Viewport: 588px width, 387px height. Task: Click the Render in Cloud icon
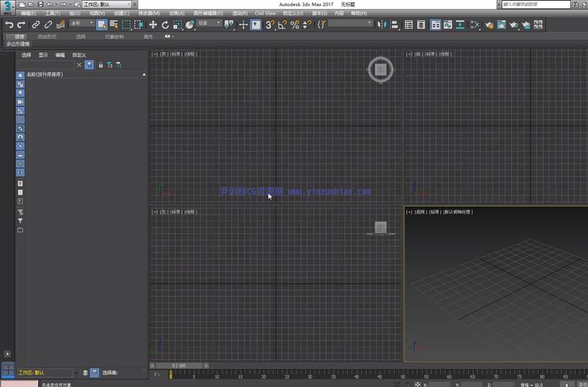pos(527,25)
